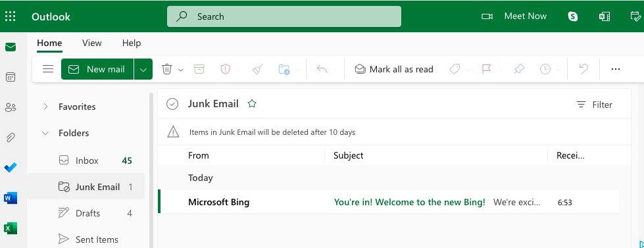Click the Archive box icon
Viewport: 644px width, 248px height.
click(x=199, y=69)
